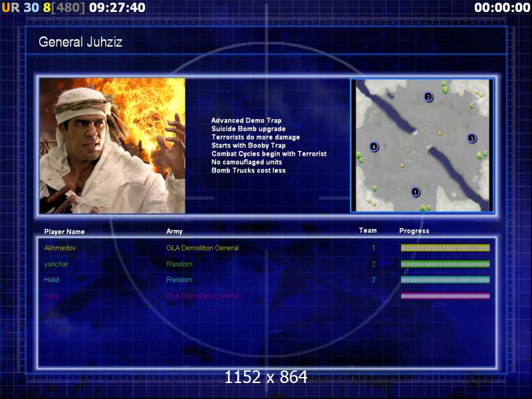Screen dimensions: 532x399
Task: Click the 09:27:40 clock readout
Action: 117,7
